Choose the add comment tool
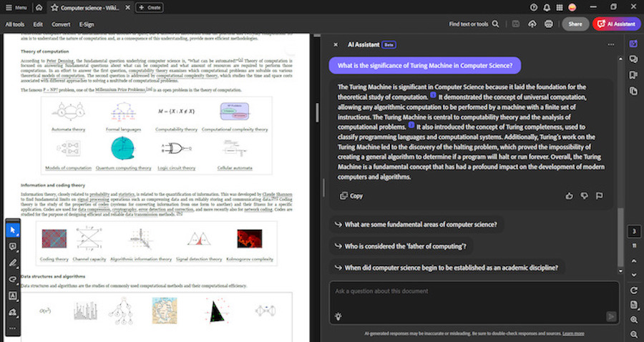This screenshot has height=342, width=644. pos(12,247)
